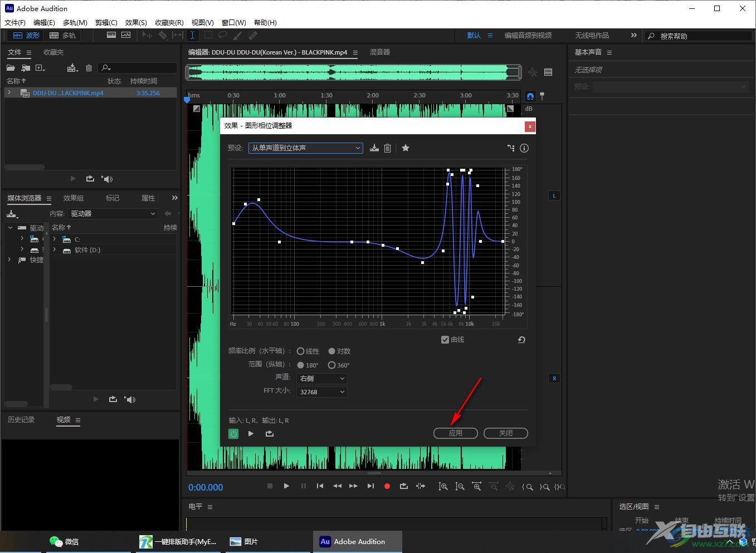Move playhead to previous marker button
Viewport: 756px width, 553px height.
tap(320, 486)
